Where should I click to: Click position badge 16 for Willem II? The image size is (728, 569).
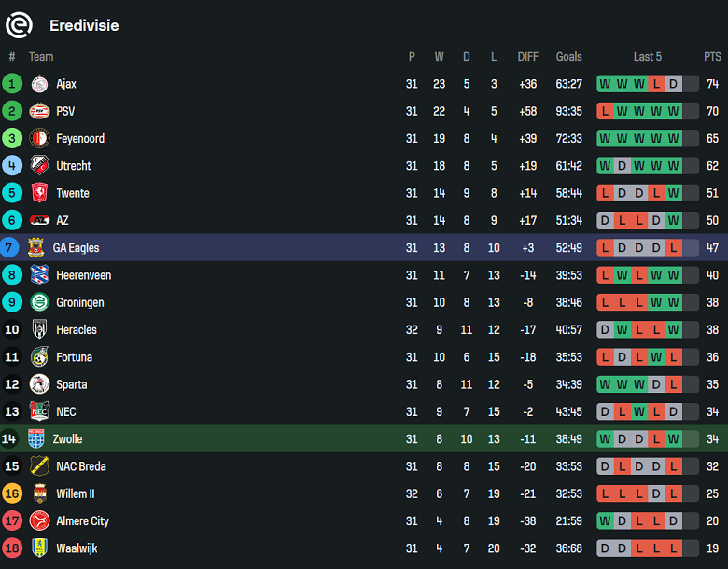pos(12,493)
